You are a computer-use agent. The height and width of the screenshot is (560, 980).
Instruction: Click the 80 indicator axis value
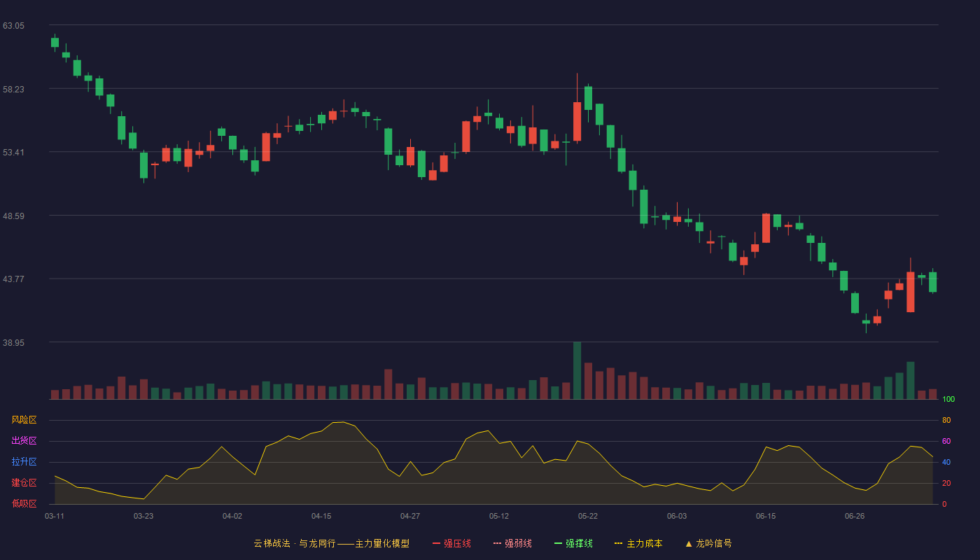click(946, 421)
